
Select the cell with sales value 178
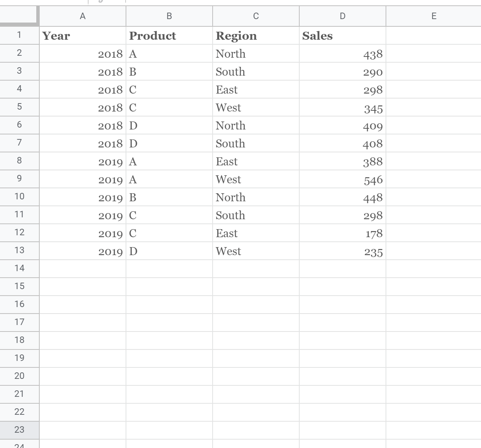(x=342, y=233)
